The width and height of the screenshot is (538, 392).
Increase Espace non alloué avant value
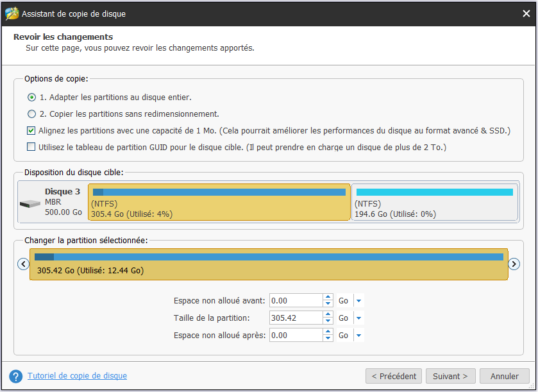[328, 297]
